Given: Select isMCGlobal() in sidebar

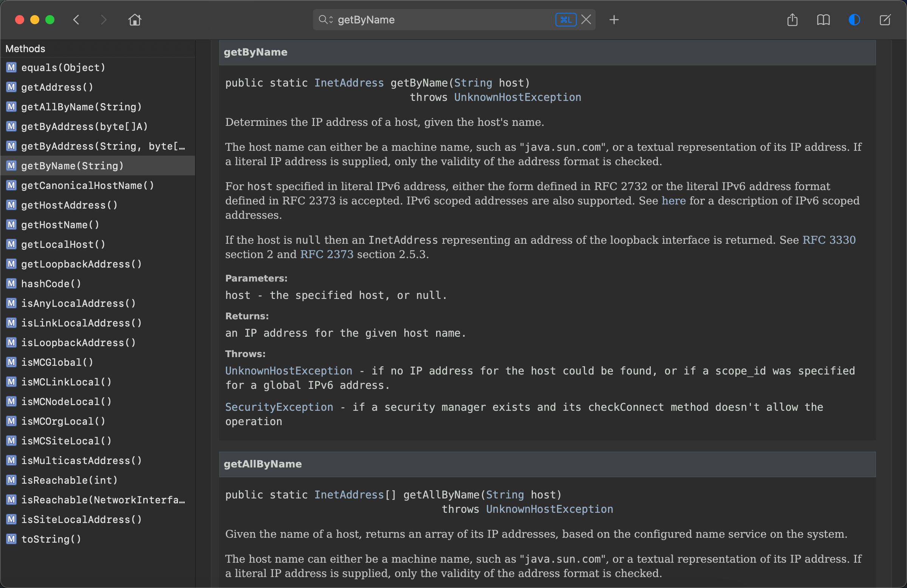Looking at the screenshot, I should pyautogui.click(x=98, y=362).
